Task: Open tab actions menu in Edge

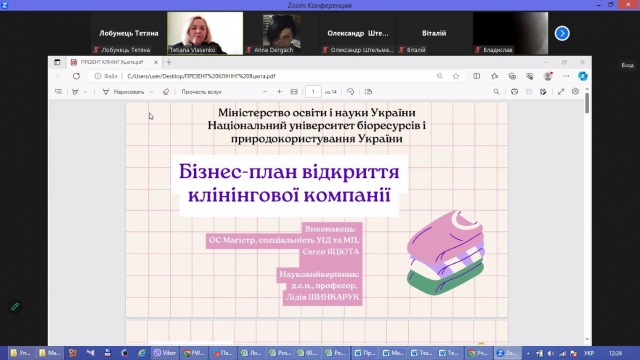Action: click(57, 62)
